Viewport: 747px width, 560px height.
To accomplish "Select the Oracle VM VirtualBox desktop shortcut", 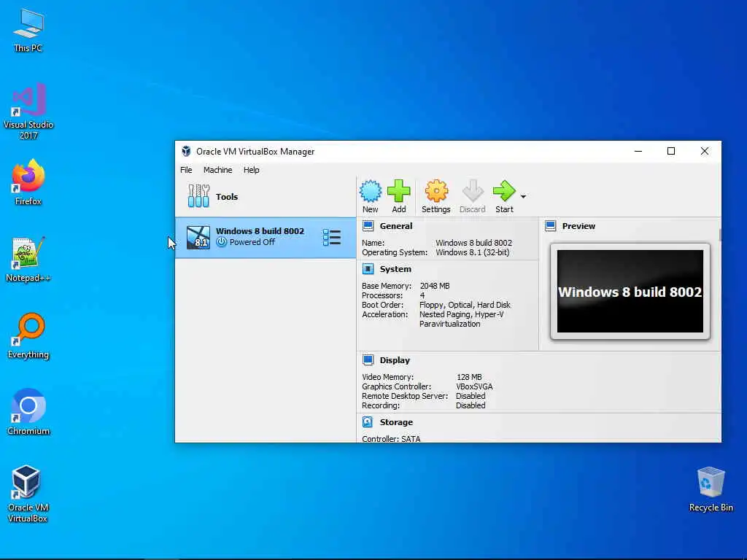I will 28,494.
